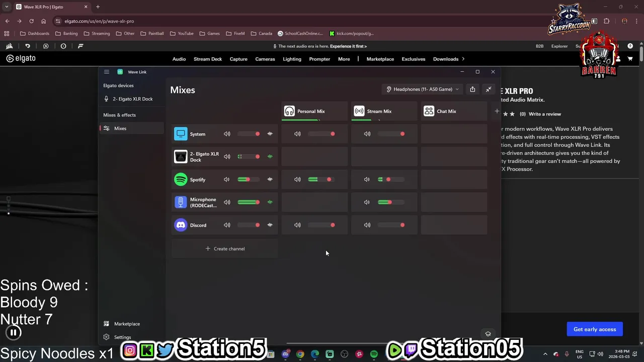Viewport: 644px width, 362px height.
Task: Open the Stream Deck menu on Elgato site
Action: tap(208, 59)
